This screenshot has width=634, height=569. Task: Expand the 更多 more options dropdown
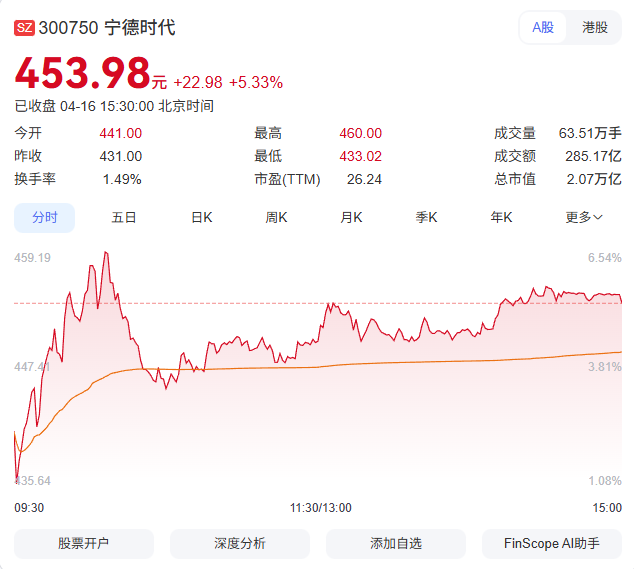(584, 217)
